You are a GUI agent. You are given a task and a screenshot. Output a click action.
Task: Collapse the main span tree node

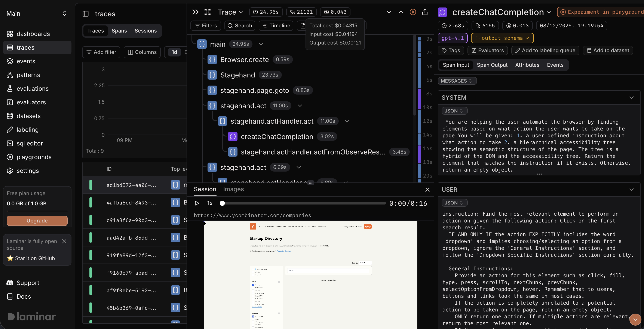pyautogui.click(x=261, y=44)
